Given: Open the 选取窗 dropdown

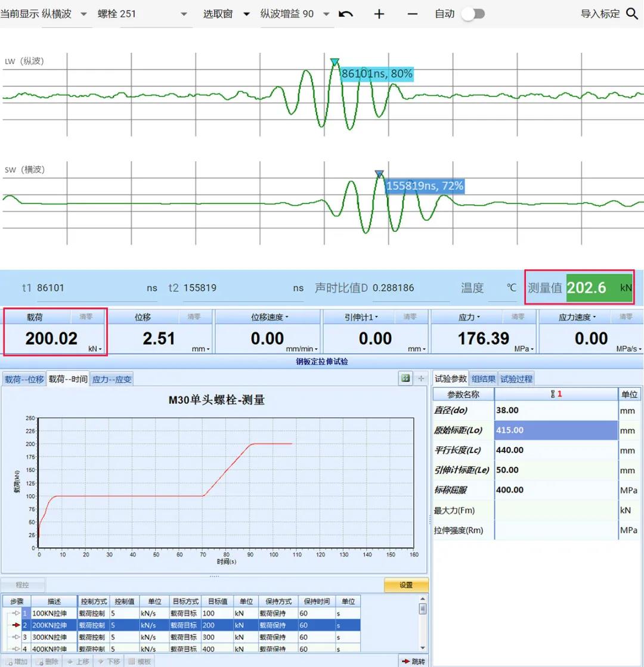Looking at the screenshot, I should tap(246, 14).
